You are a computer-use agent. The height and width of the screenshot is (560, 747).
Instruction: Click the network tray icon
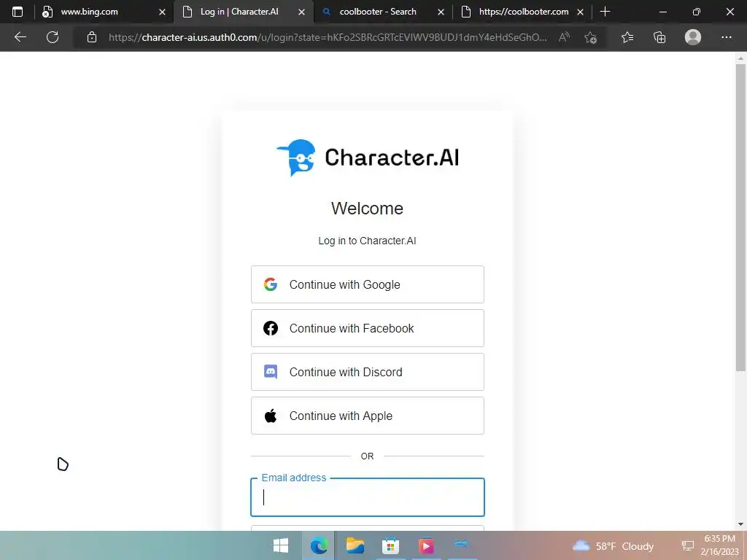point(687,545)
